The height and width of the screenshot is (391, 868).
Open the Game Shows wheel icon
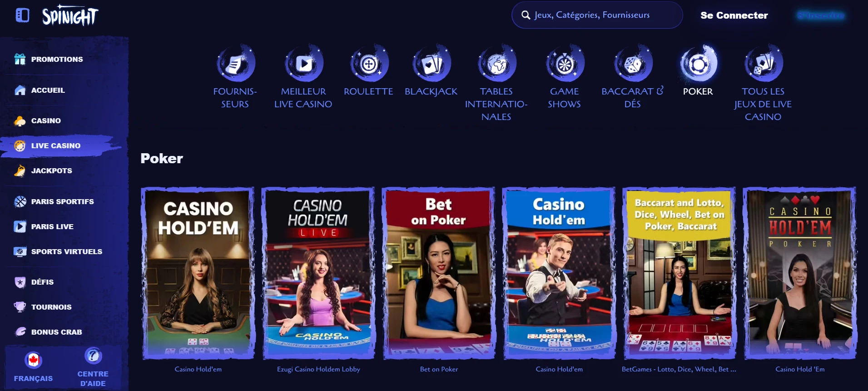(565, 63)
